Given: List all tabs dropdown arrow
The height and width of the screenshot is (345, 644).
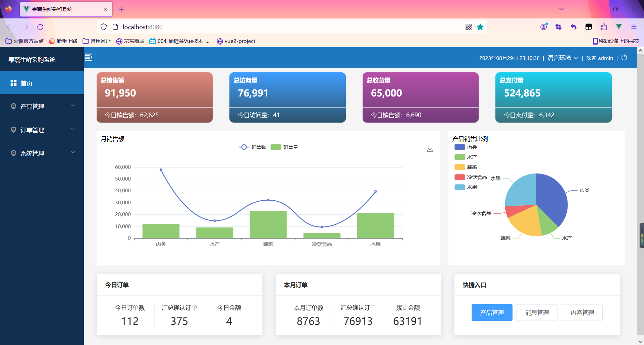Looking at the screenshot, I should 561,9.
